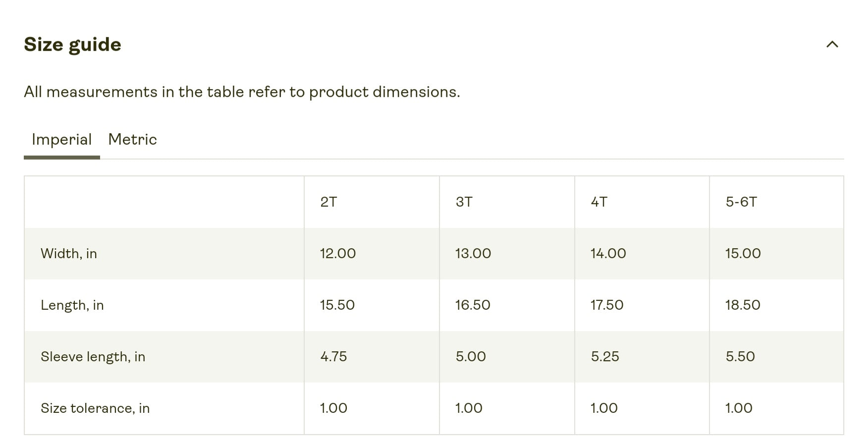Select the 5.25 sleeve length cell
The image size is (868, 447).
click(605, 357)
